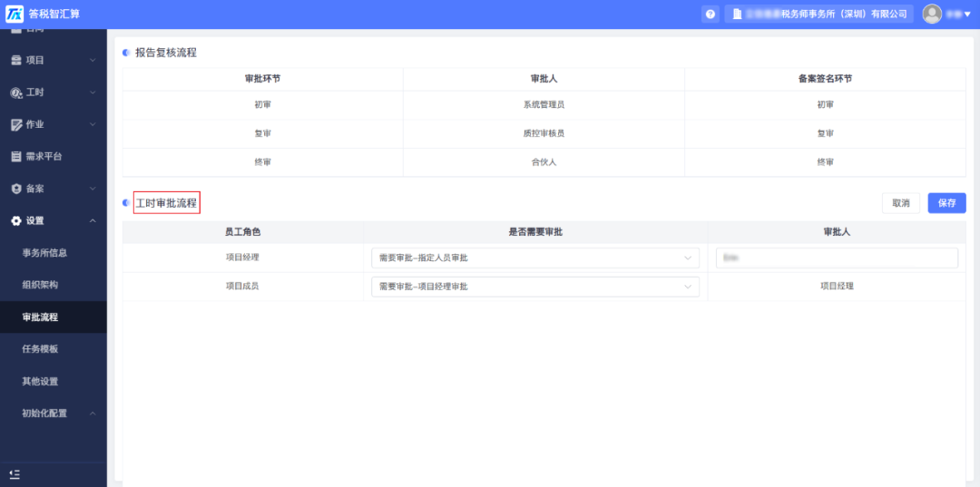The height and width of the screenshot is (487, 980).
Task: Click the 项目 sidebar icon
Action: [x=17, y=61]
